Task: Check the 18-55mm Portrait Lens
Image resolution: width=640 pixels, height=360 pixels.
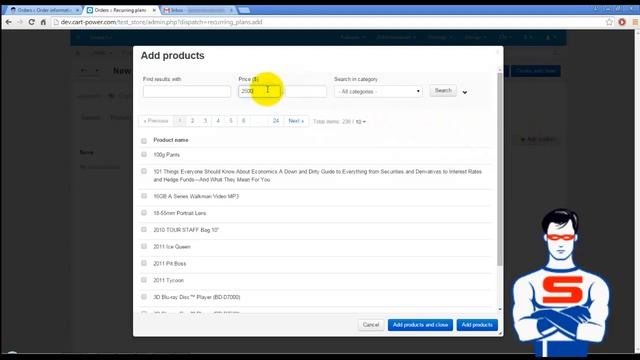Action: (144, 213)
